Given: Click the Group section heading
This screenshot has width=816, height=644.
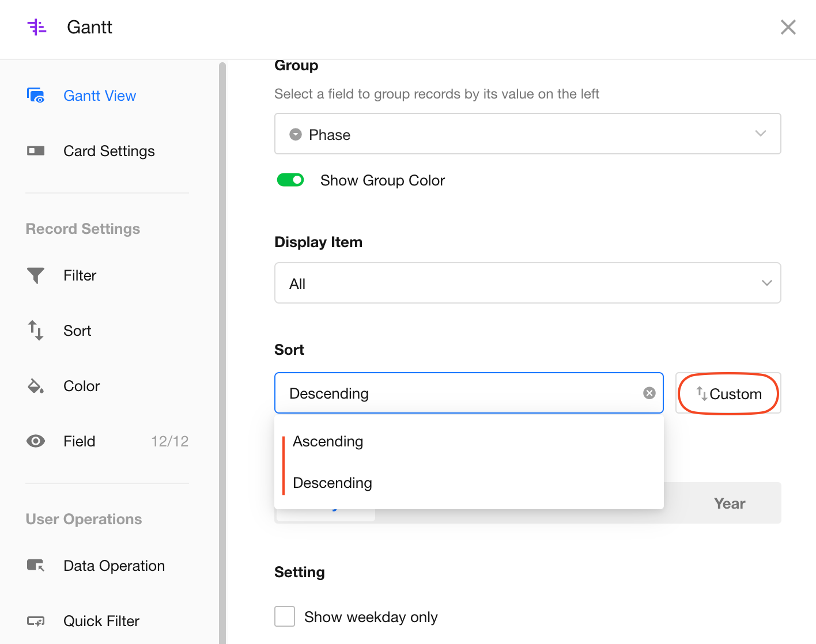Looking at the screenshot, I should coord(296,66).
